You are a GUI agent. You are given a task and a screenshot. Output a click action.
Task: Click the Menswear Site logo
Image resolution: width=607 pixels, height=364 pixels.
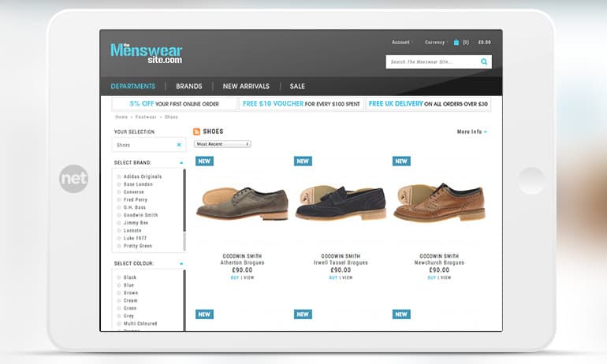click(147, 53)
